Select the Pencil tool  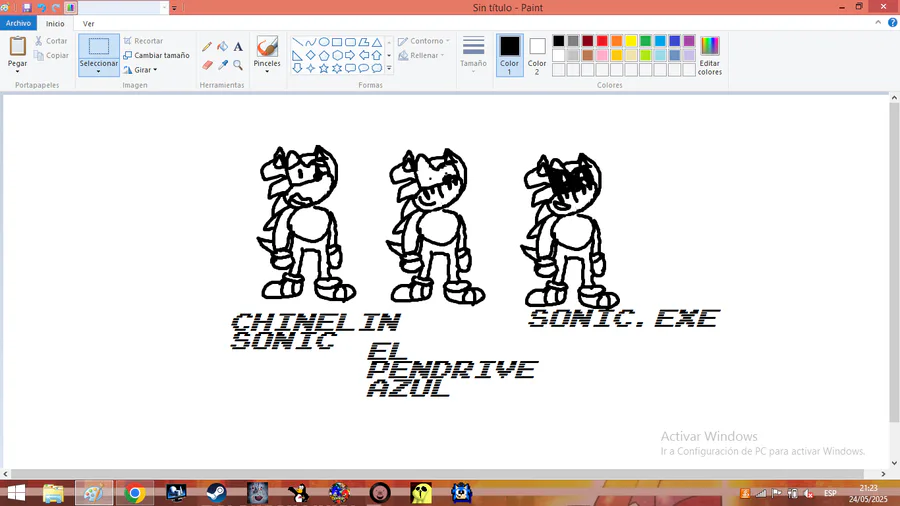click(x=207, y=46)
